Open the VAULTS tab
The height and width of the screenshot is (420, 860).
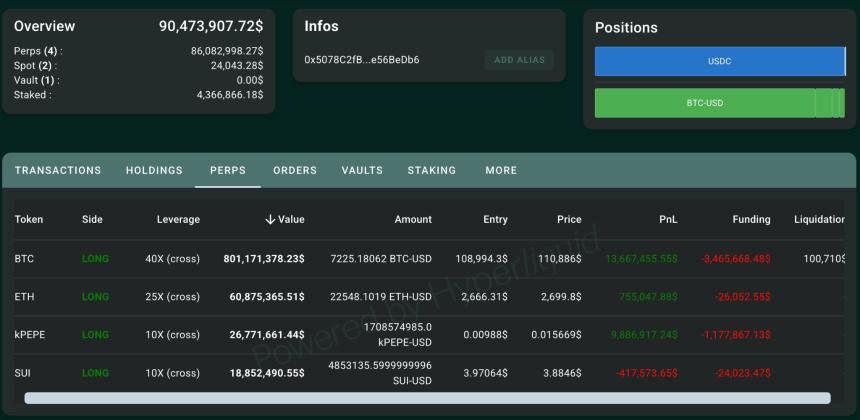(362, 171)
